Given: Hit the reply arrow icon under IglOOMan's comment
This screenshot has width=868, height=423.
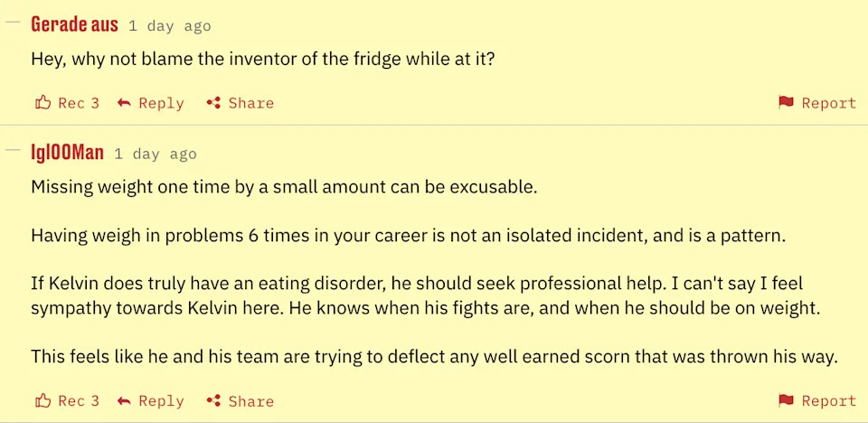Looking at the screenshot, I should coord(124,400).
